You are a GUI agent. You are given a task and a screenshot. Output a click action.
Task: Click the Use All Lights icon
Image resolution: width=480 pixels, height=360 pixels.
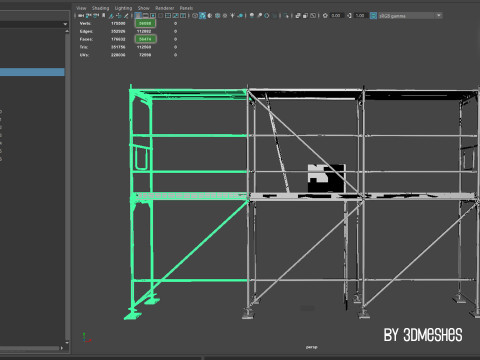click(232, 16)
